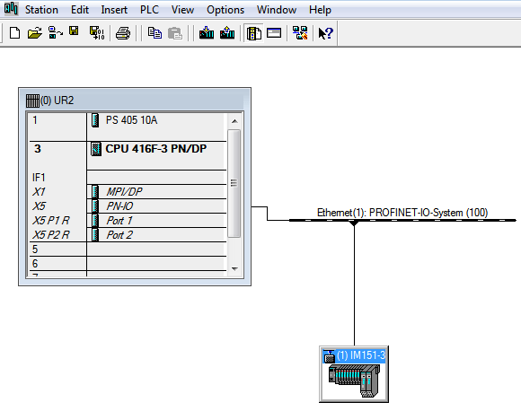The image size is (521, 420).
Task: Open the Edit menu
Action: click(80, 10)
